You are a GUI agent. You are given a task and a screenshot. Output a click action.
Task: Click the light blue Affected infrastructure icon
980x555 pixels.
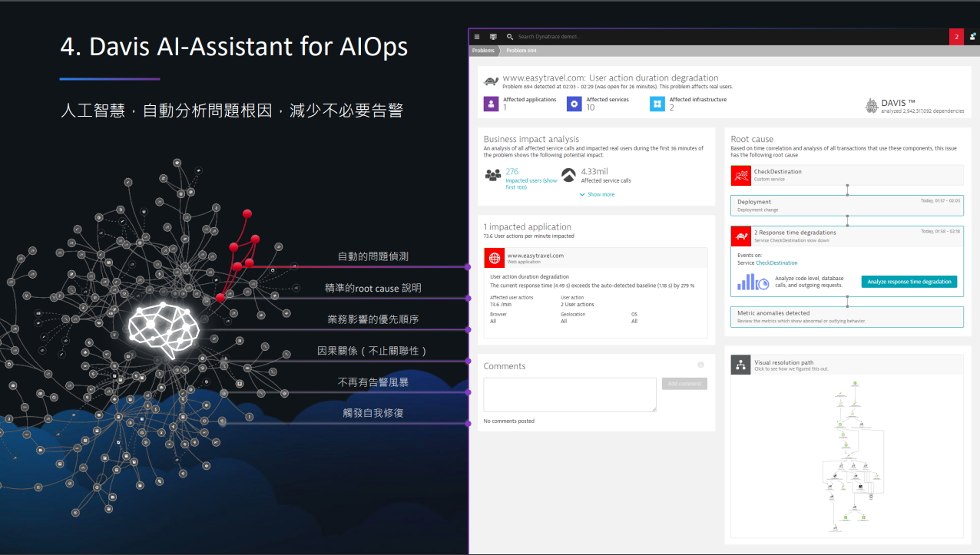pos(657,104)
